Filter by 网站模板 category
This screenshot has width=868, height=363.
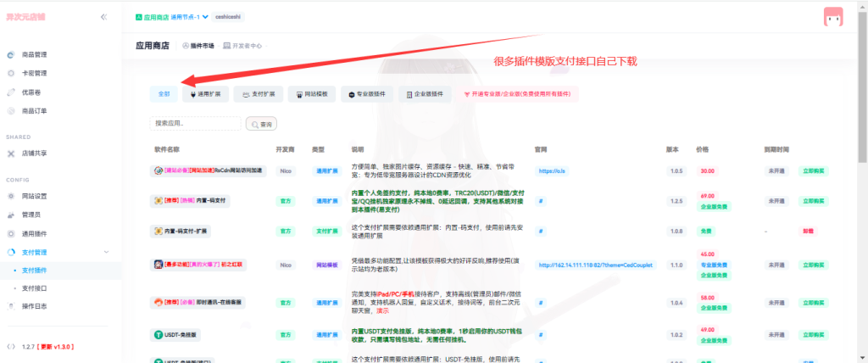point(312,94)
